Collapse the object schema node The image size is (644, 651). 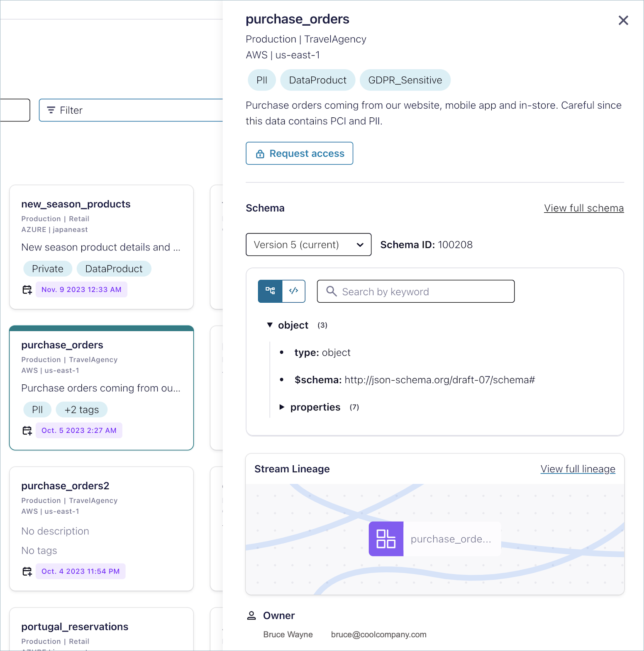270,325
